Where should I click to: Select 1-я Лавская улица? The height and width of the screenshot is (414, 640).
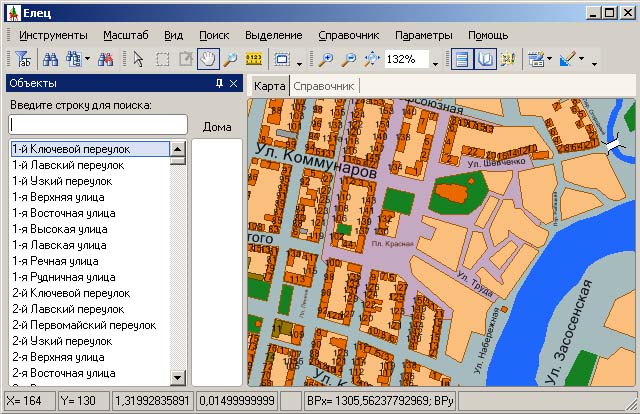pos(90,245)
